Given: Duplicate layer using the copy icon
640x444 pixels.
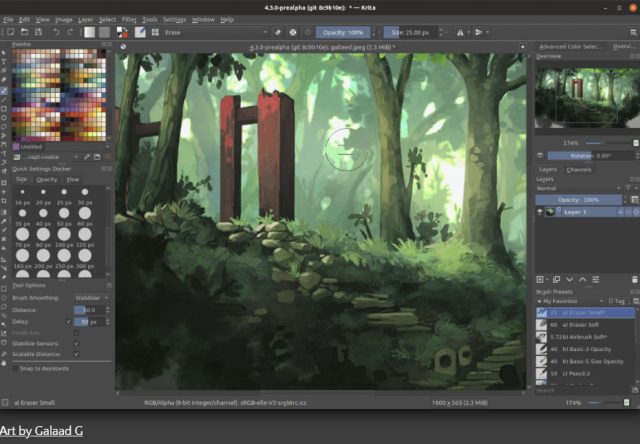Looking at the screenshot, I should [x=556, y=280].
